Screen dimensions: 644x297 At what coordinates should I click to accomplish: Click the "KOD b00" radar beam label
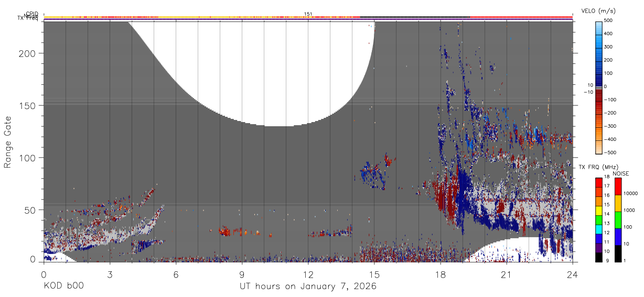(63, 287)
